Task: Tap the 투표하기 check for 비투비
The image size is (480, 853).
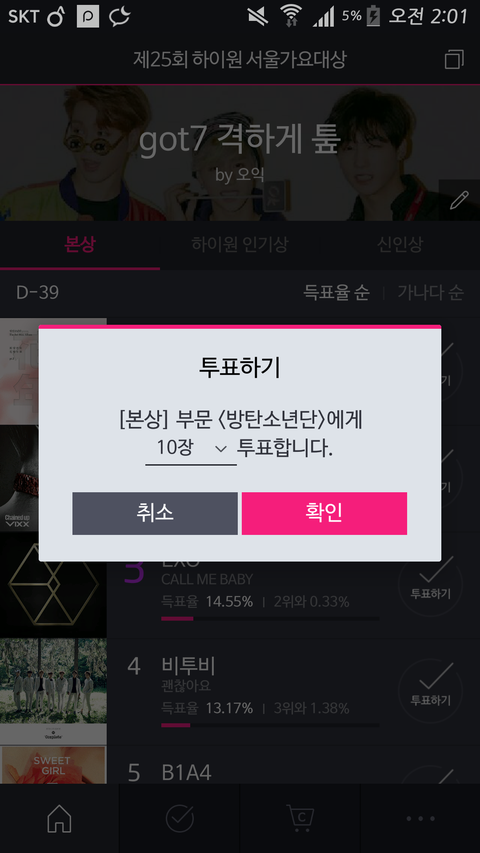Action: [430, 691]
